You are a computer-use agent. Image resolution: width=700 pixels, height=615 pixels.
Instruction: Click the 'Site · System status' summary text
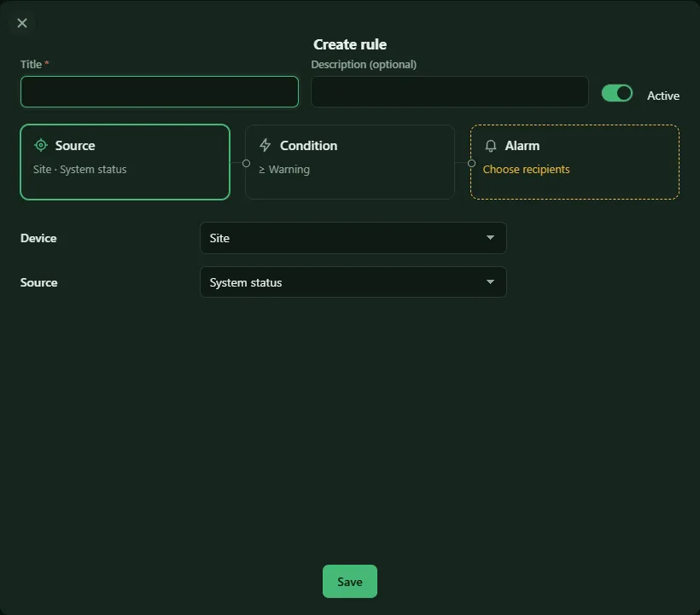pyautogui.click(x=80, y=170)
